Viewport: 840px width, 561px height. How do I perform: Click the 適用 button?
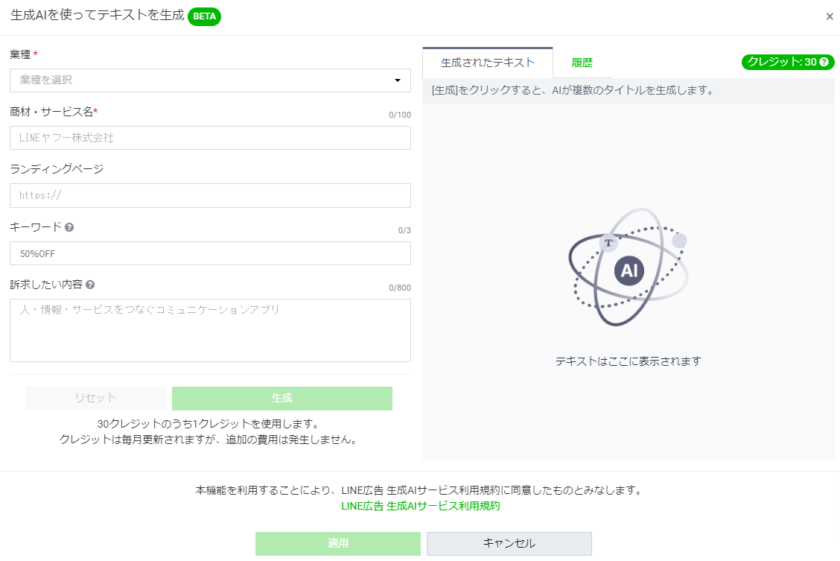pos(338,543)
